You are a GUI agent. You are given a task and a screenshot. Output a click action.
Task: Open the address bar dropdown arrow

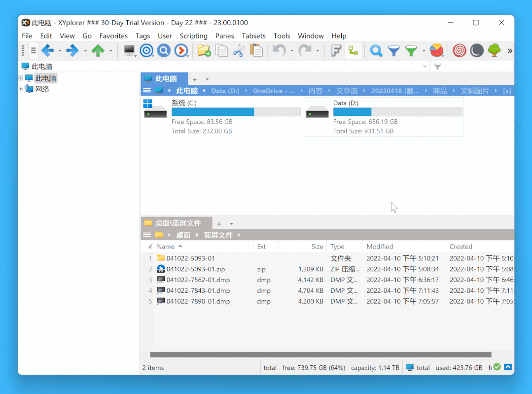tap(425, 66)
